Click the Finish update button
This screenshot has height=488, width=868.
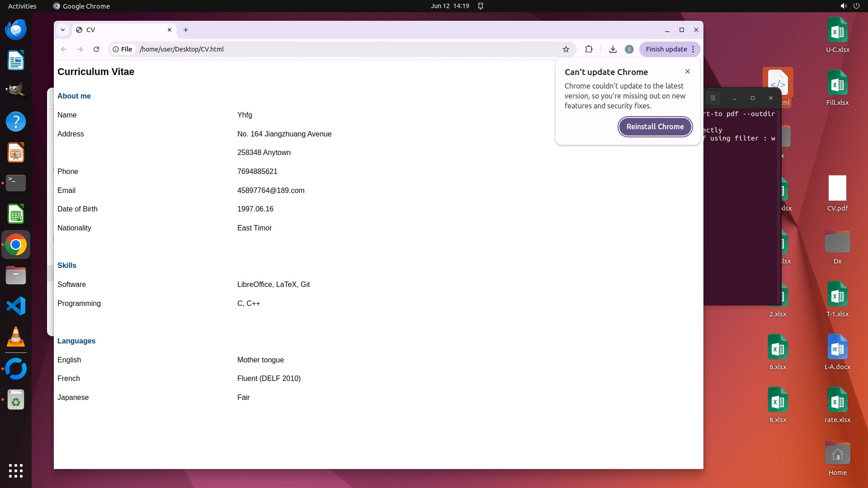click(x=666, y=49)
